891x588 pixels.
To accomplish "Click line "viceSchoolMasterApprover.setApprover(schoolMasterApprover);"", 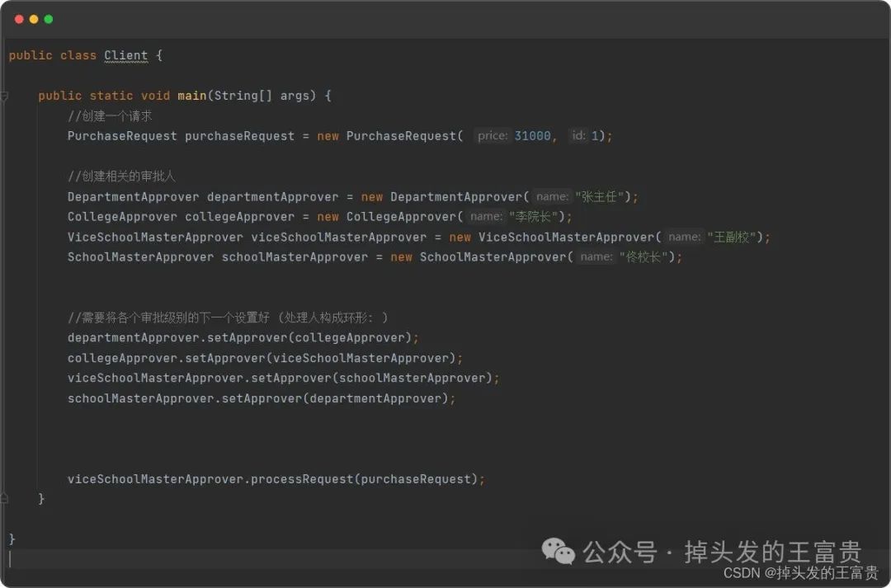I will pyautogui.click(x=284, y=379).
